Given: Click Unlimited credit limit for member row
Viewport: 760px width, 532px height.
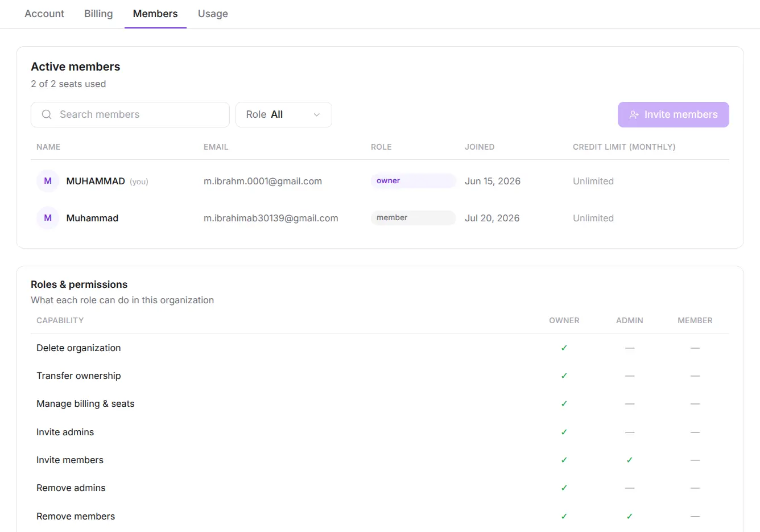Looking at the screenshot, I should [593, 218].
